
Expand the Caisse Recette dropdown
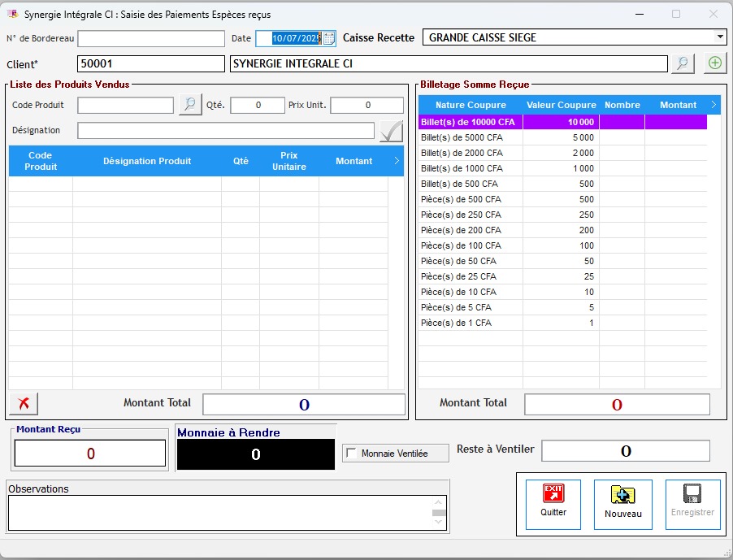pyautogui.click(x=719, y=37)
